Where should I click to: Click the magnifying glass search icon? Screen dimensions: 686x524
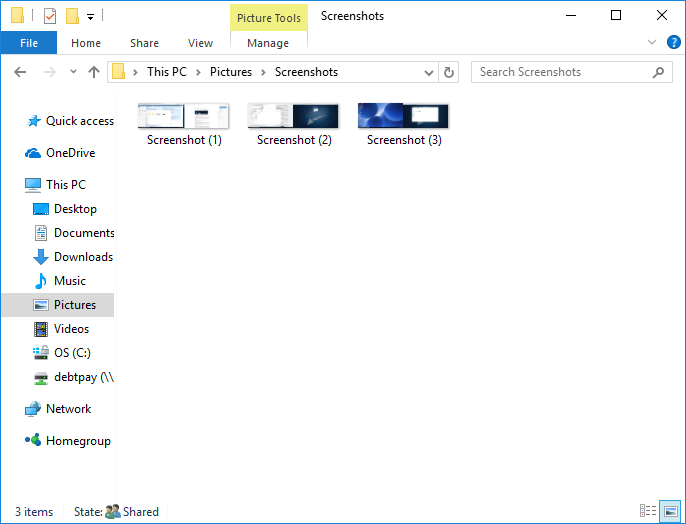658,72
